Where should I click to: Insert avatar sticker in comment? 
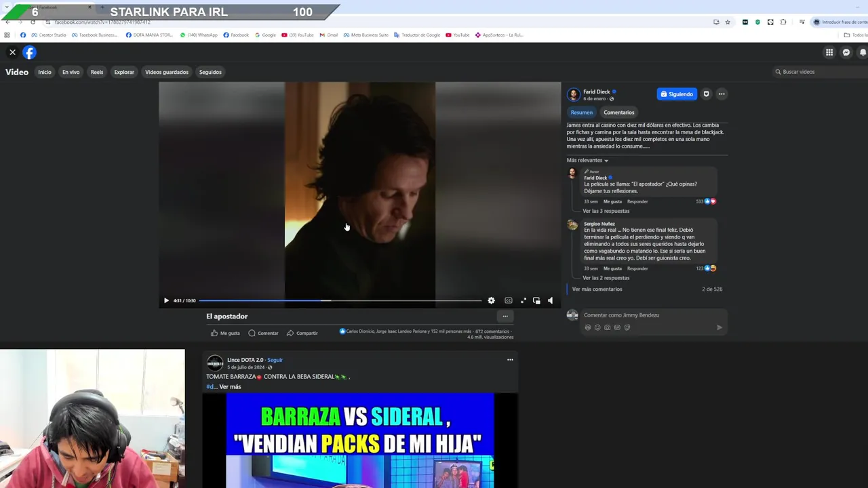point(588,327)
